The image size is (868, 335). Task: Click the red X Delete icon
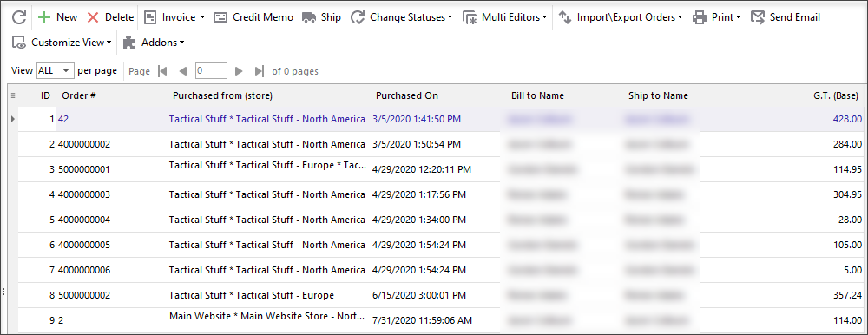(93, 17)
